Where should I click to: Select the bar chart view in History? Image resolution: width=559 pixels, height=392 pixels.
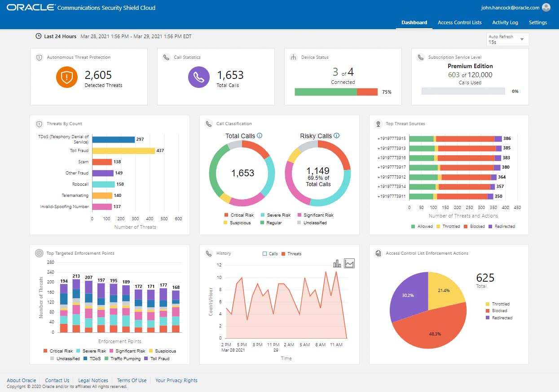click(337, 263)
